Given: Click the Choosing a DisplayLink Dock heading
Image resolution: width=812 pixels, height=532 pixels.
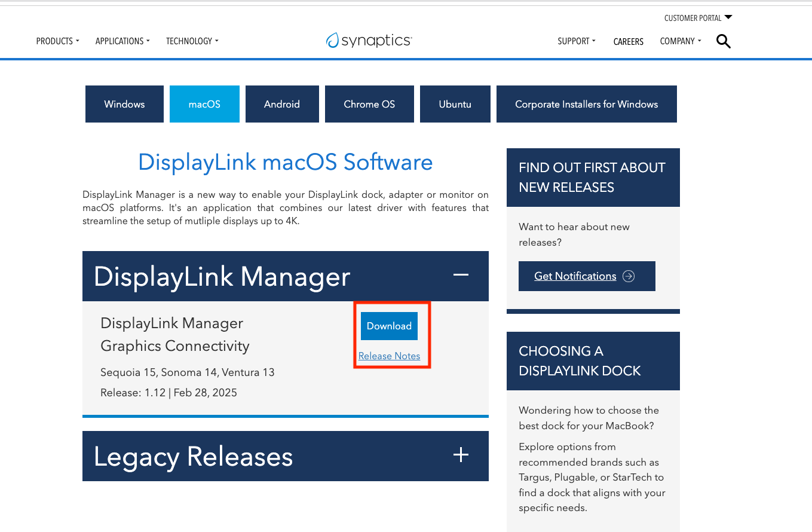Looking at the screenshot, I should click(x=580, y=361).
